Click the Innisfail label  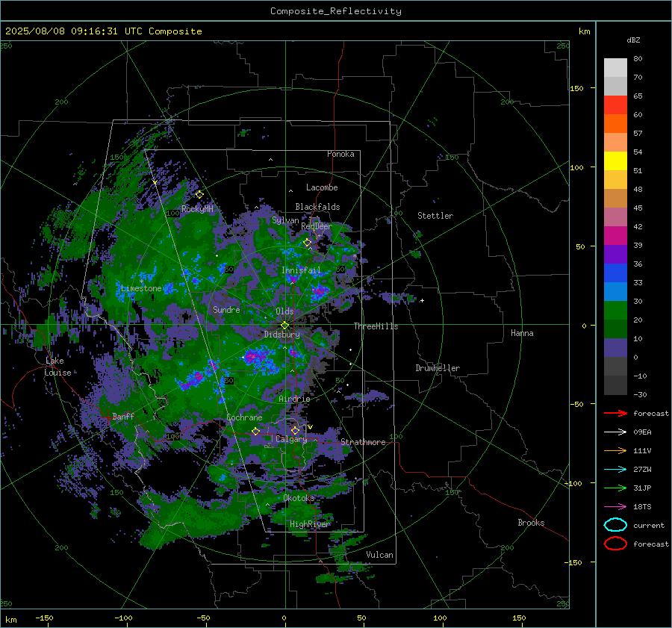(x=301, y=270)
